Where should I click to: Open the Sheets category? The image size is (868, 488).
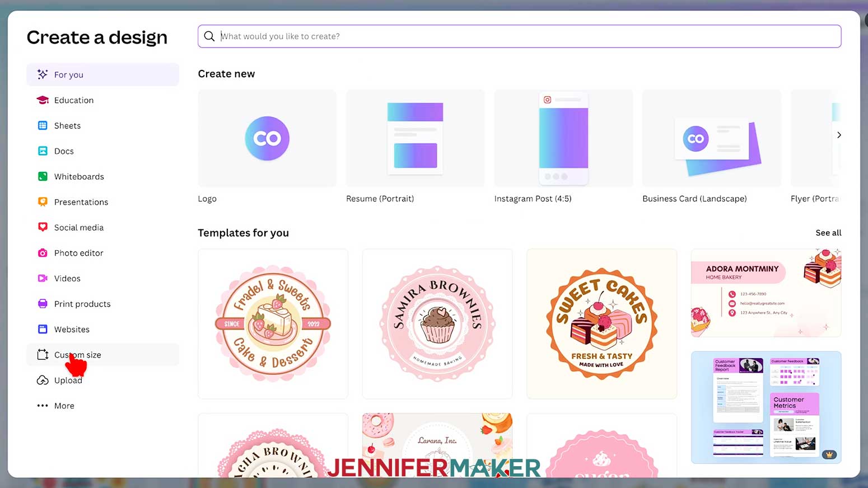102,125
